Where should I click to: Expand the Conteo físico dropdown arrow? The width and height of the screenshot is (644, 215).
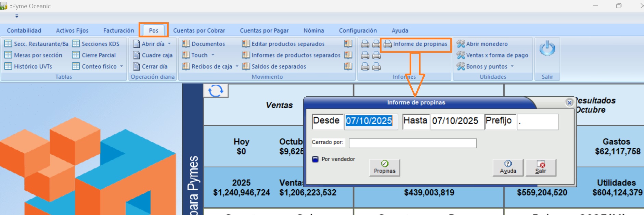click(x=121, y=66)
